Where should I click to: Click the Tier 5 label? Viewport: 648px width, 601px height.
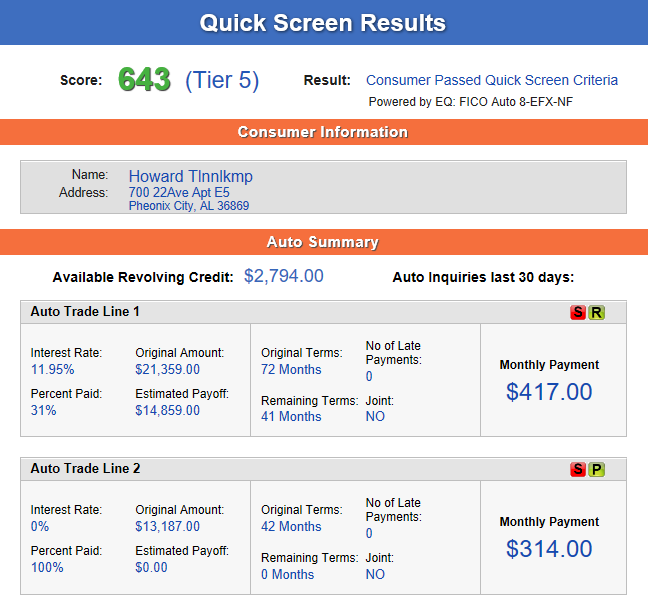click(222, 81)
